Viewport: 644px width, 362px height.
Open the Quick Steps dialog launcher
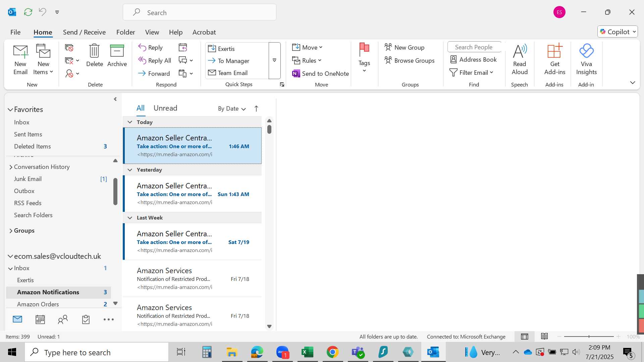(x=282, y=85)
